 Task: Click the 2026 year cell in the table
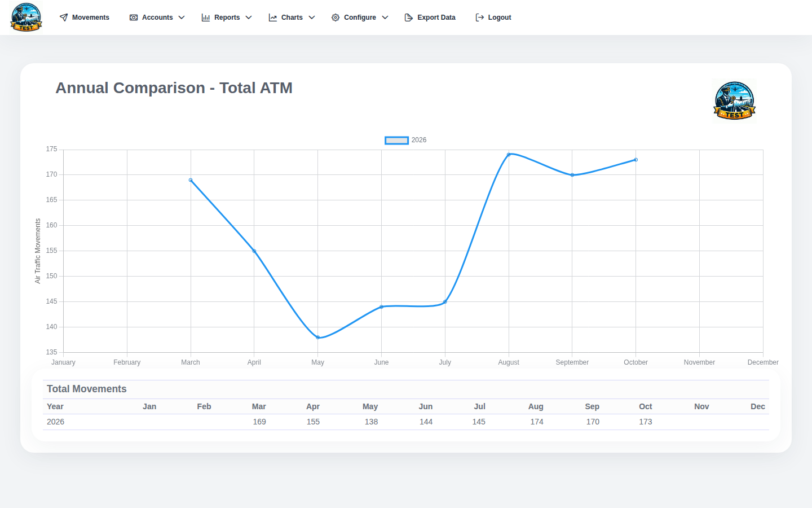point(55,422)
